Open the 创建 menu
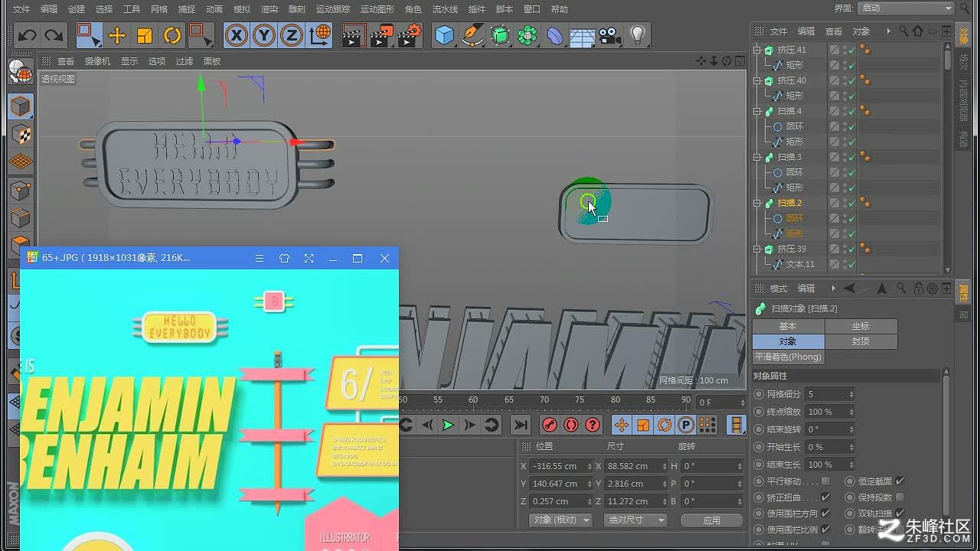Screen dimensions: 980x551 tap(77, 9)
